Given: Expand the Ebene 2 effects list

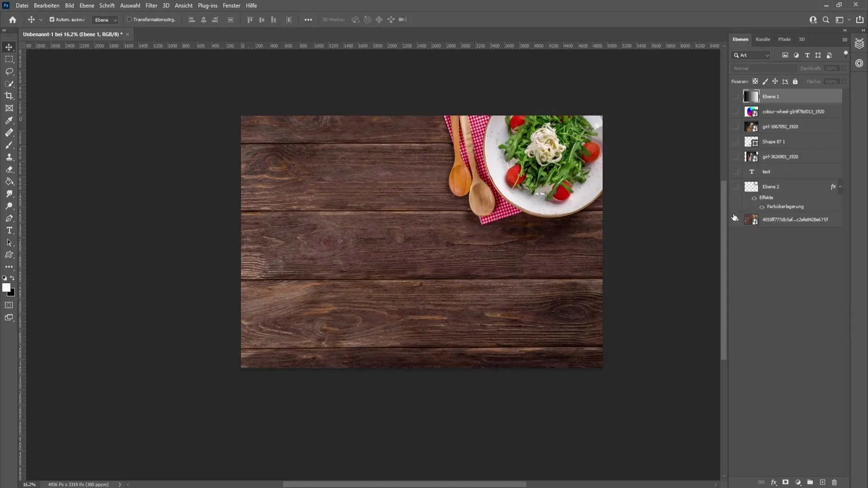Looking at the screenshot, I should (x=841, y=187).
